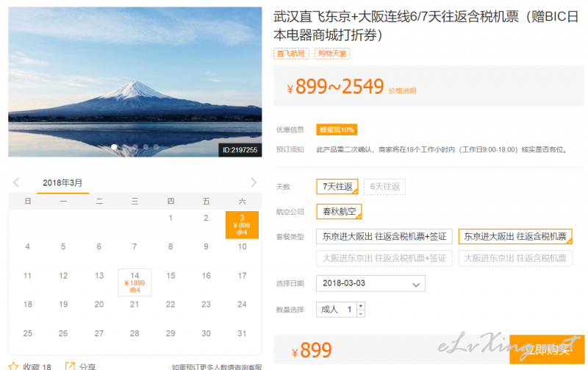Click calendar date 25
Viewport: 588px width, 370px height.
[x=27, y=333]
